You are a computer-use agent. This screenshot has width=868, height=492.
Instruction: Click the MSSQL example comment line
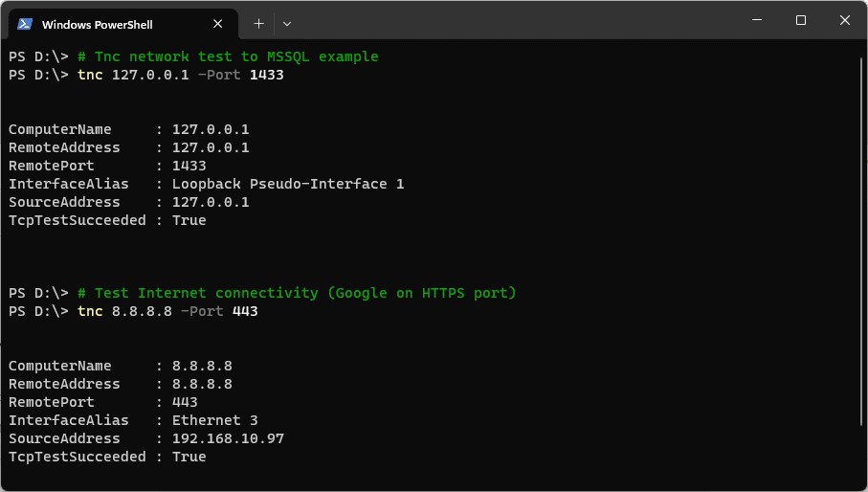coord(228,56)
